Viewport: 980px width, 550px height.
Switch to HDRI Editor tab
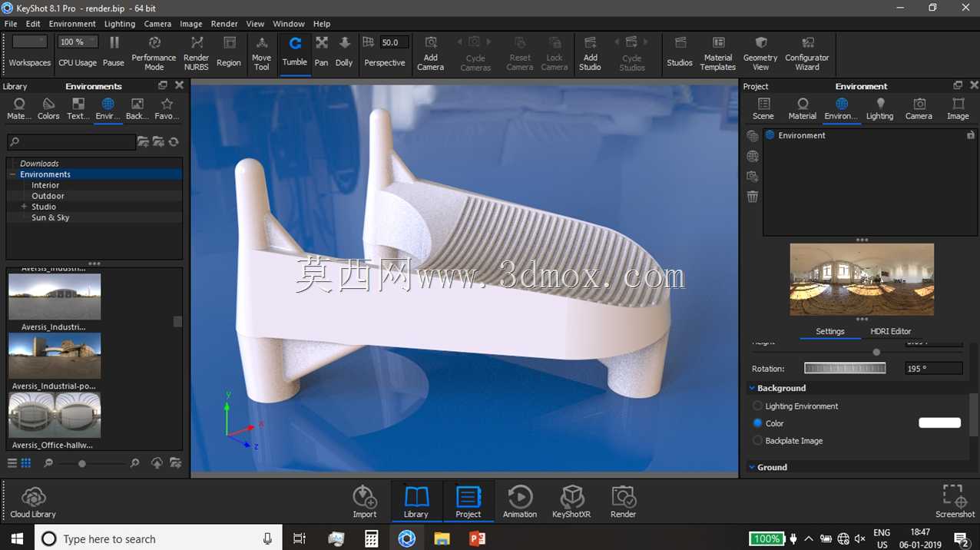click(x=891, y=331)
